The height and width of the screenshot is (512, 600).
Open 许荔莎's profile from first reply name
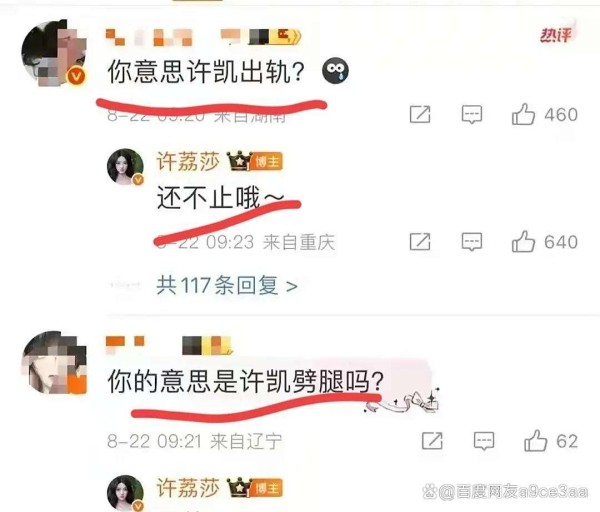click(x=188, y=161)
